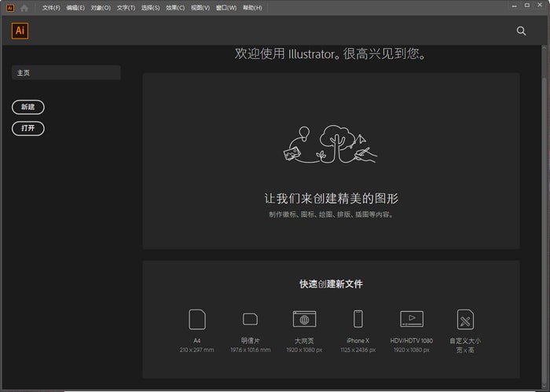Click the 快速创建新文件 heading
This screenshot has width=550, height=392.
(x=331, y=284)
